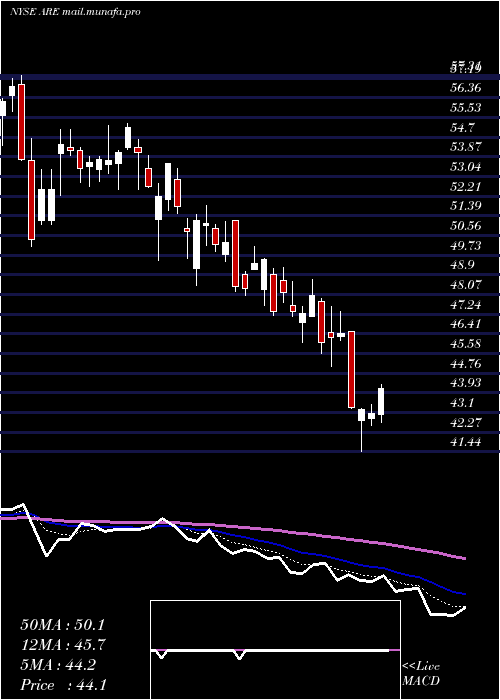
Task: Click the 43.93 price axis label
Action: [466, 383]
